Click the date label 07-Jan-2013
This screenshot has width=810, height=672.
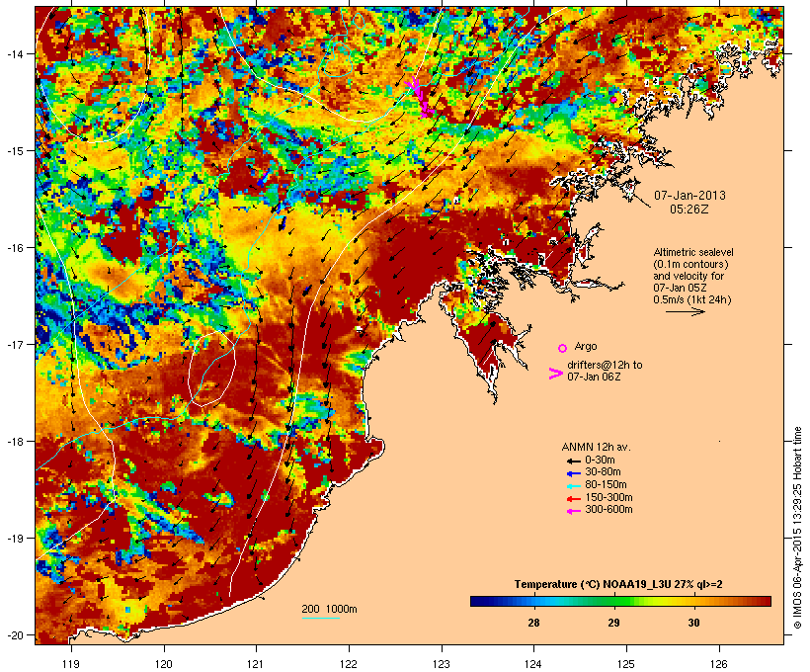689,196
